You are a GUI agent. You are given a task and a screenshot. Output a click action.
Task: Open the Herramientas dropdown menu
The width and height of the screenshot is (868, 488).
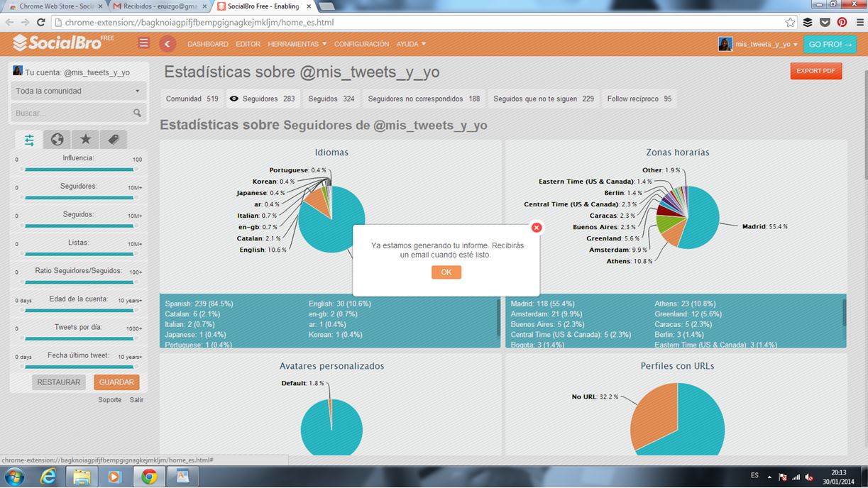[x=297, y=44]
